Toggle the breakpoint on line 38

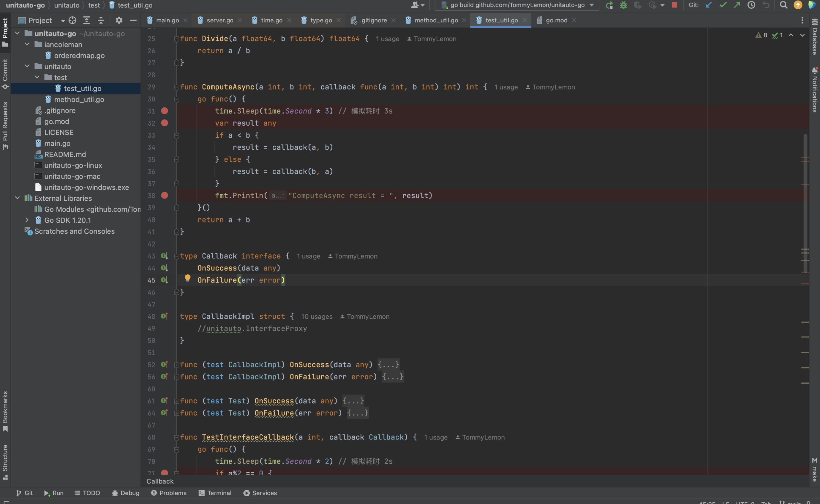tap(165, 195)
